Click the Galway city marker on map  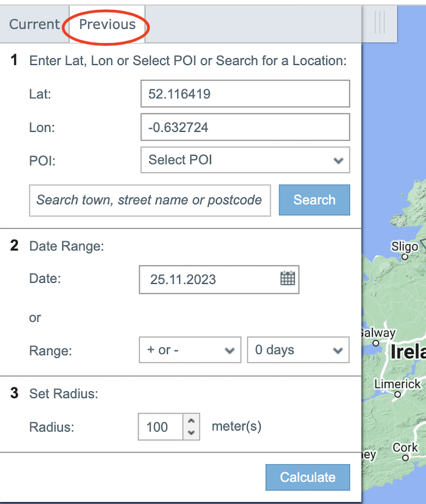tap(376, 343)
